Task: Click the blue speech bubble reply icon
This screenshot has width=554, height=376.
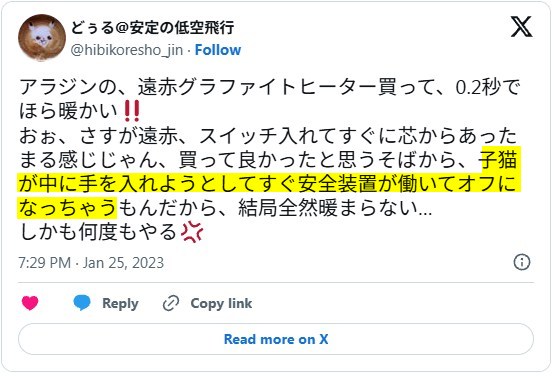Action: 82,303
